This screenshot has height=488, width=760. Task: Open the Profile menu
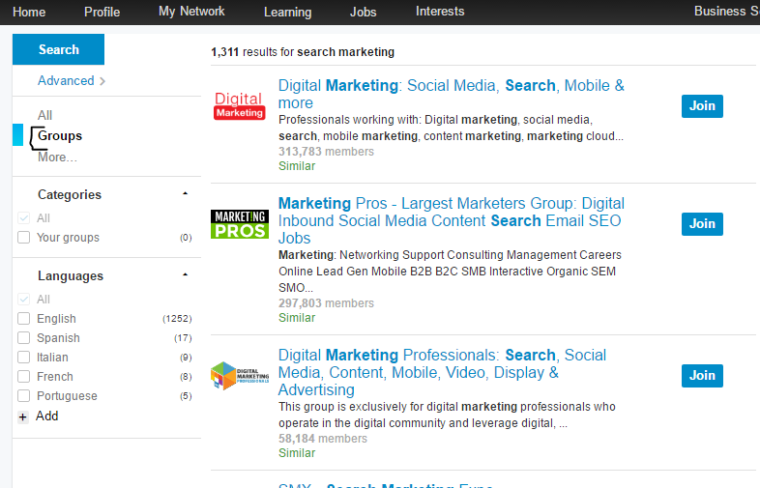click(102, 12)
